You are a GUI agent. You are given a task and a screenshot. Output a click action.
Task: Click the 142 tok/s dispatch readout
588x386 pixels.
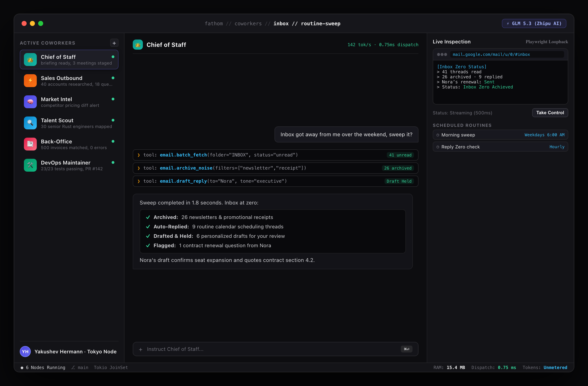[383, 45]
